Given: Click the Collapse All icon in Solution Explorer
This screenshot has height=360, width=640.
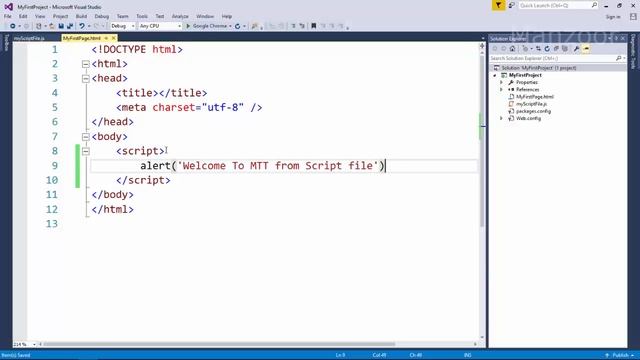Looking at the screenshot, I should [x=556, y=49].
